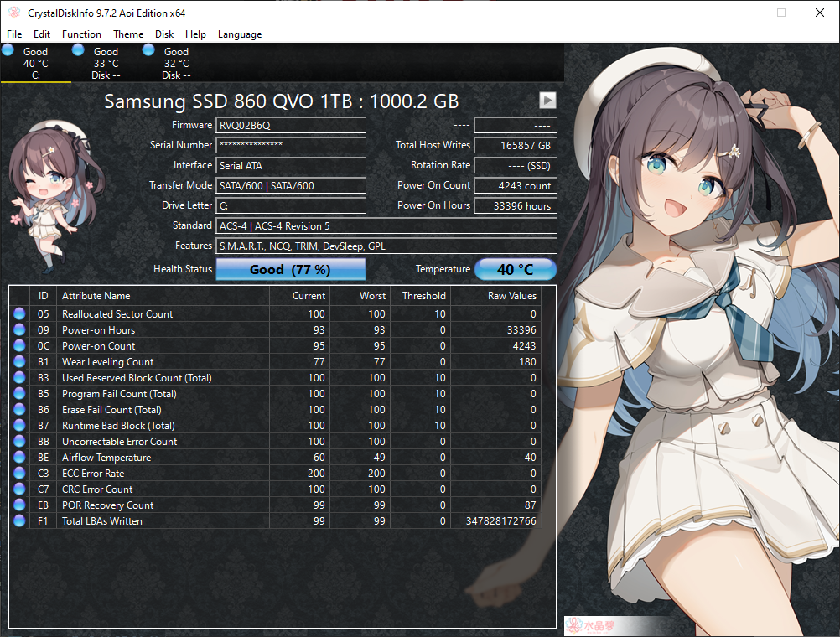Click the raw value 87 in POR Recovery row
Image resolution: width=840 pixels, height=637 pixels.
[531, 505]
